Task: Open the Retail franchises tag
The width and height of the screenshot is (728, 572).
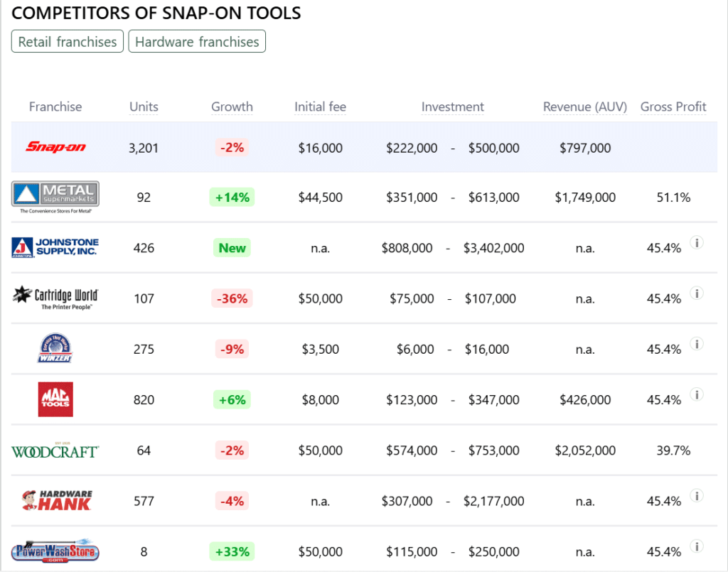Action: click(68, 42)
